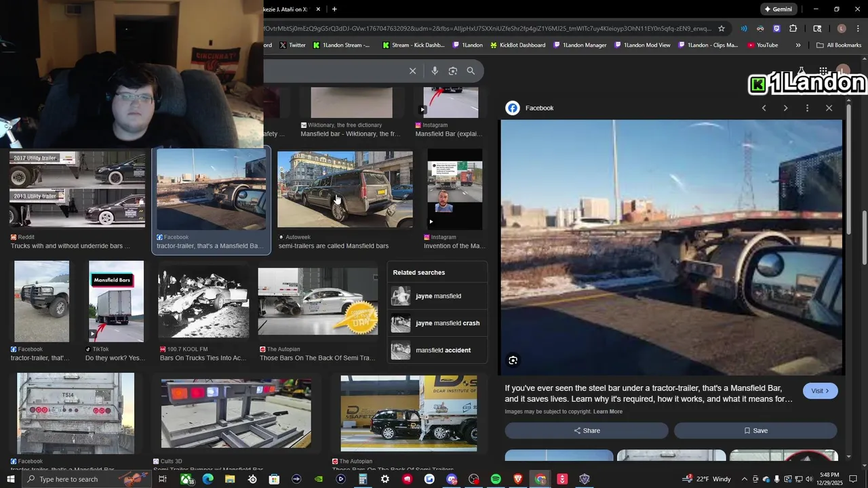Open the YouTube bookmark
Viewport: 868px width, 488px height.
[763, 45]
